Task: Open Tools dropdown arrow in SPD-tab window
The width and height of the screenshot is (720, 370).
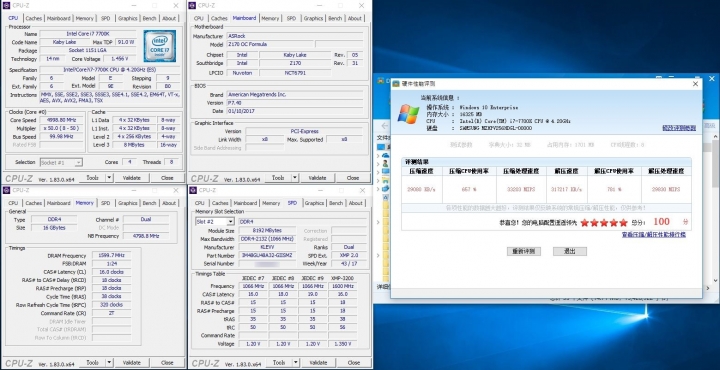Action: point(295,362)
